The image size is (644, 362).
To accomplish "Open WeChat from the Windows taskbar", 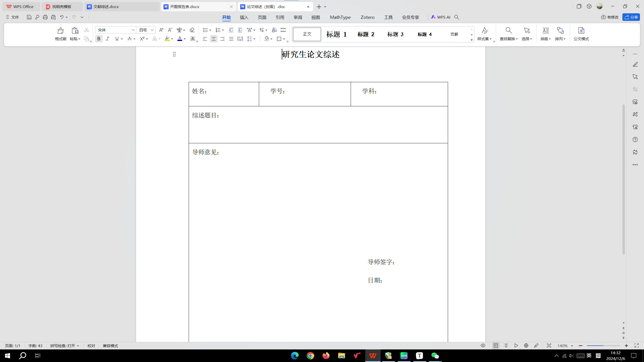I will (x=435, y=356).
